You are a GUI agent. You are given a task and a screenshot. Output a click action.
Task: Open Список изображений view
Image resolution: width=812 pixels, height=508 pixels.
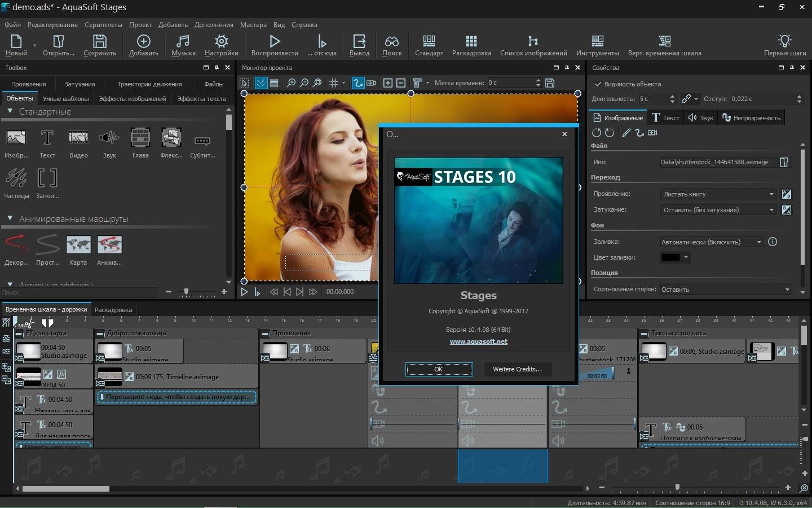pyautogui.click(x=533, y=45)
